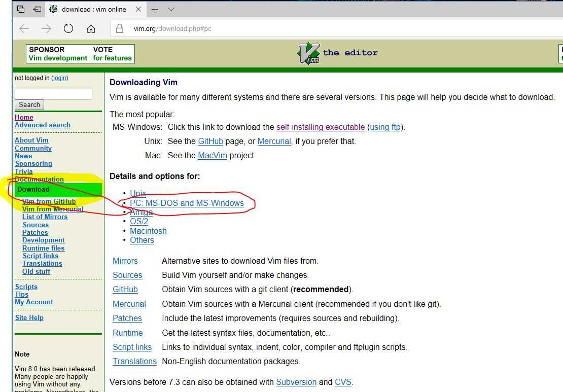This screenshot has height=392, width=563.
Task: Open a new tab with plus icon
Action: pos(155,9)
